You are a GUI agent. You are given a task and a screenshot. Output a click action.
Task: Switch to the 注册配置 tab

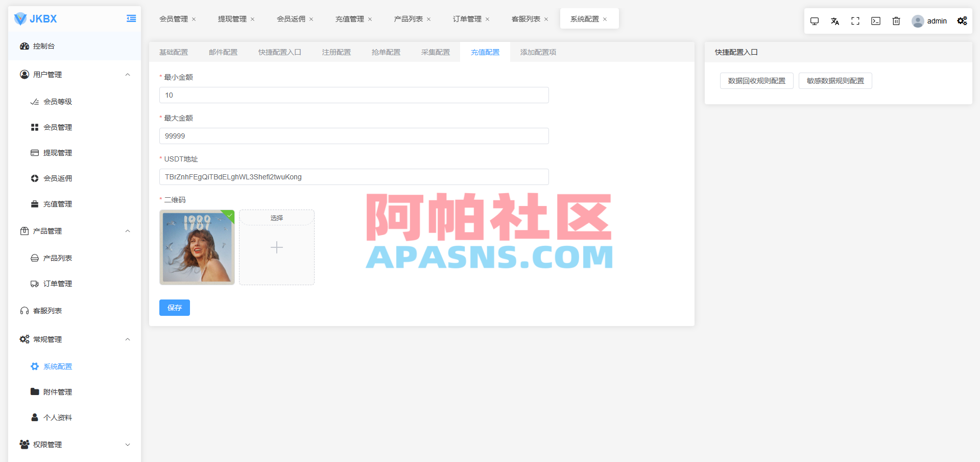click(x=337, y=52)
